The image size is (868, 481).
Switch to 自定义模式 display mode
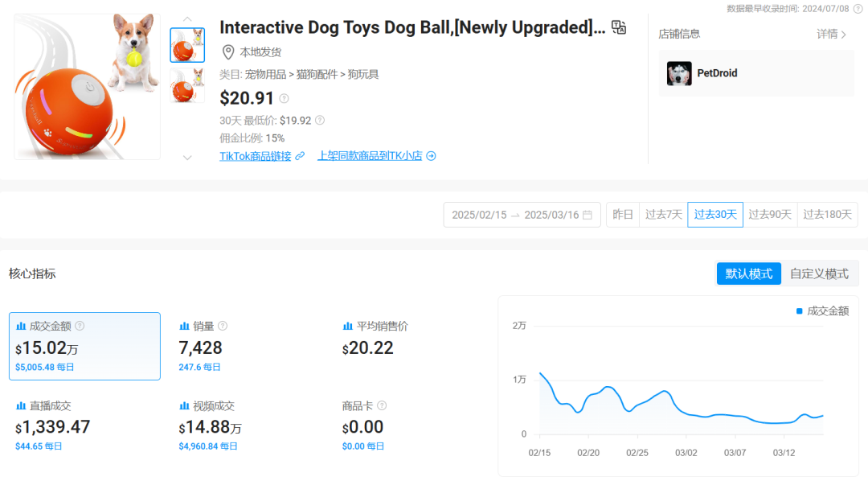coord(819,273)
